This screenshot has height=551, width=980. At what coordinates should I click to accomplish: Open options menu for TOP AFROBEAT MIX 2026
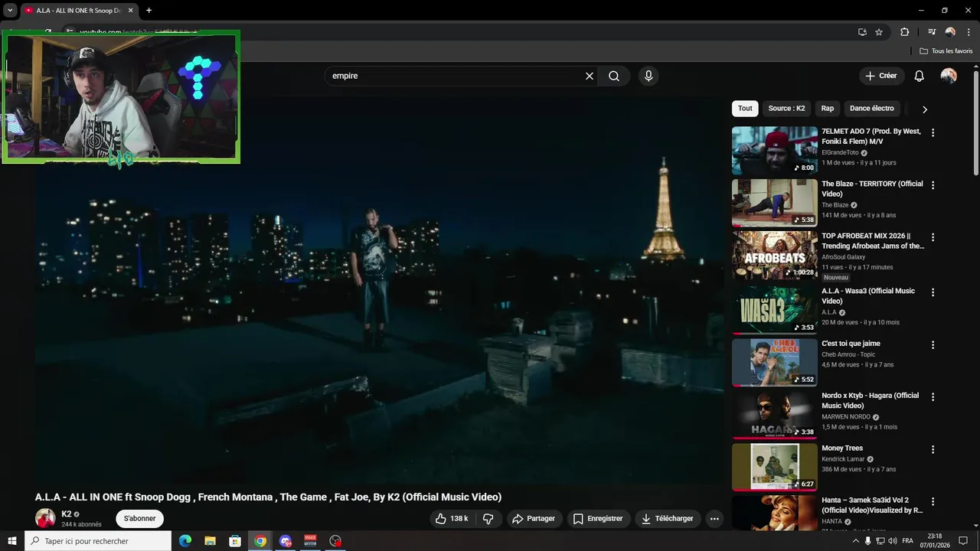point(933,237)
